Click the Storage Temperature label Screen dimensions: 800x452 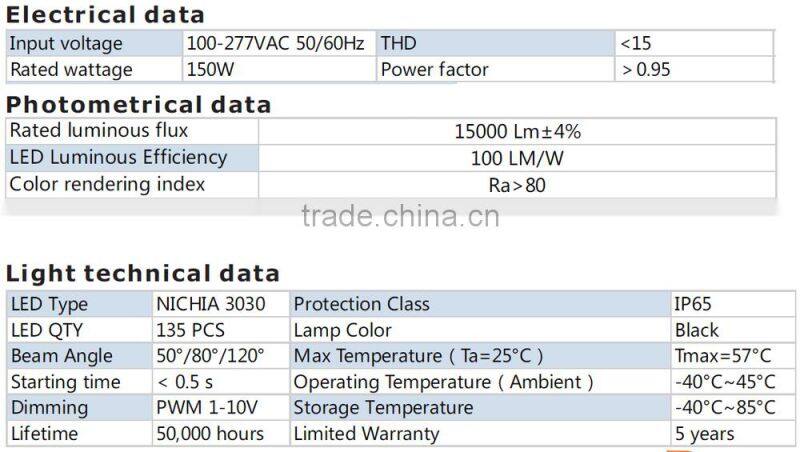[x=383, y=408]
